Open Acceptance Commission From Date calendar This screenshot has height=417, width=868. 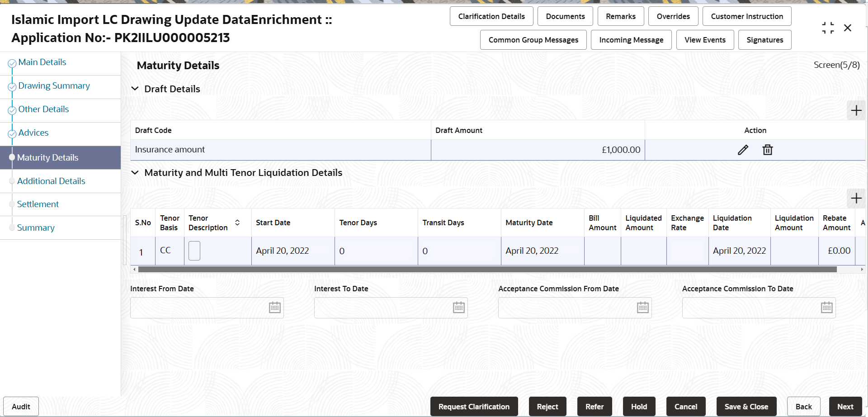coord(643,308)
